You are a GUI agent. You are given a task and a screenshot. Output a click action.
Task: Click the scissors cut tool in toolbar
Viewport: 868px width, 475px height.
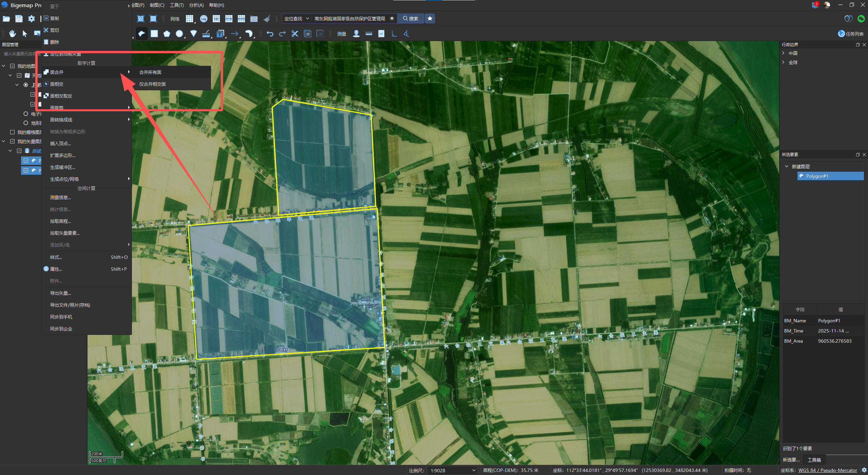295,34
